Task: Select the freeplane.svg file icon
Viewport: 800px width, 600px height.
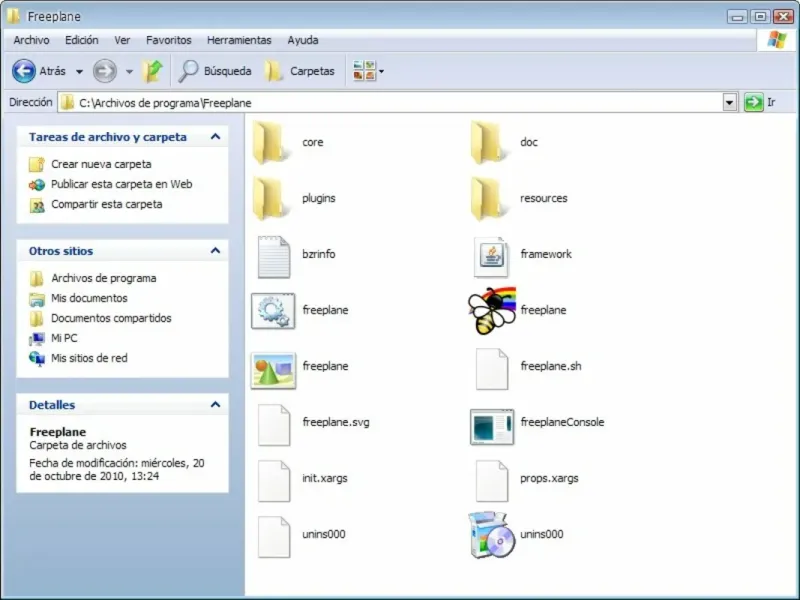Action: coord(273,425)
